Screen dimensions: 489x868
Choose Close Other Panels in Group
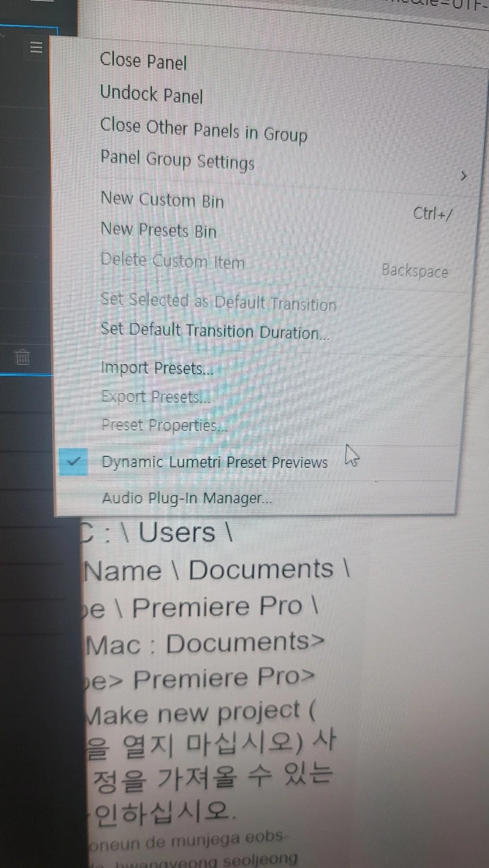pos(204,130)
